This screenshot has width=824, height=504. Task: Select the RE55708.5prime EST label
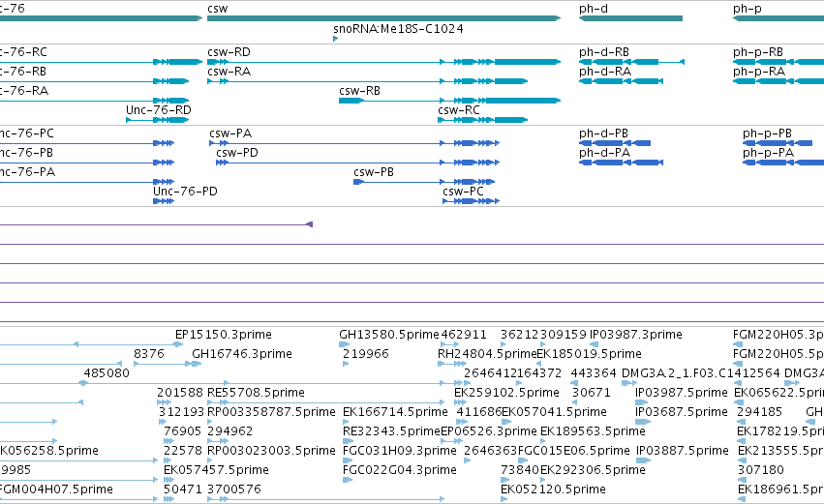point(256,393)
